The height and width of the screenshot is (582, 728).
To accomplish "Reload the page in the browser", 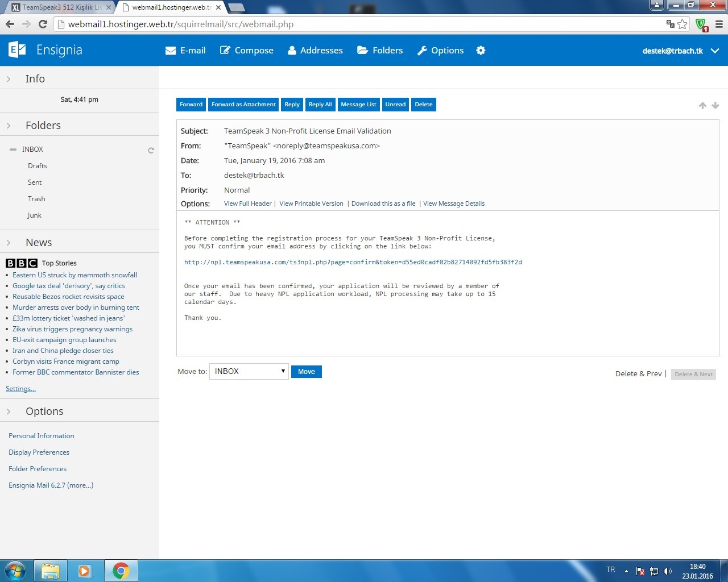I will pyautogui.click(x=43, y=24).
